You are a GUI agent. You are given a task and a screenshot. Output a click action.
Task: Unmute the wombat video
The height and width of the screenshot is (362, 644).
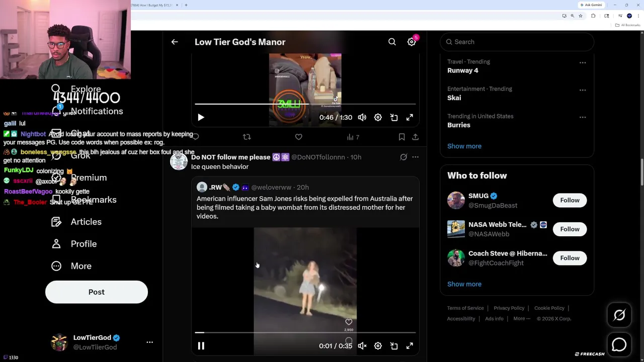point(362,346)
